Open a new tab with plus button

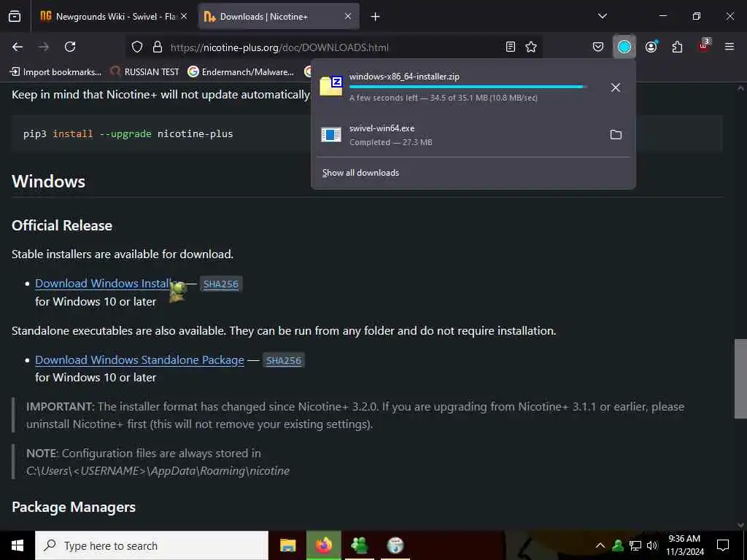(x=376, y=17)
